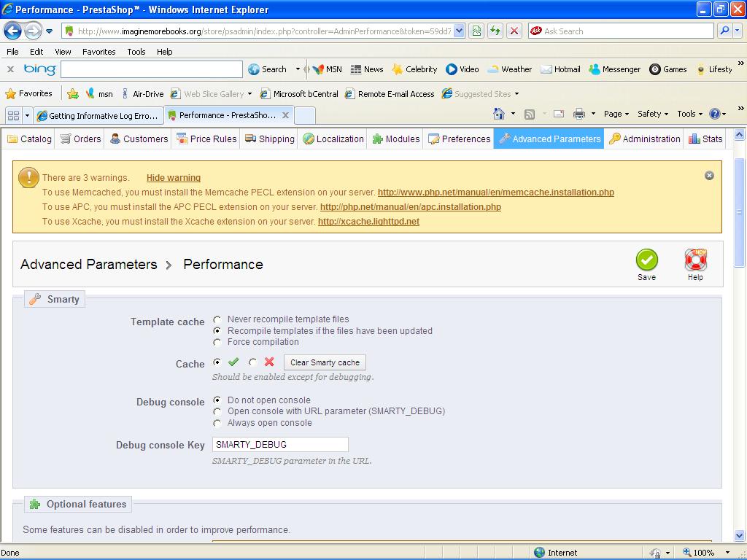
Task: Open the Bing Search button dropdown arrow
Action: pyautogui.click(x=298, y=69)
